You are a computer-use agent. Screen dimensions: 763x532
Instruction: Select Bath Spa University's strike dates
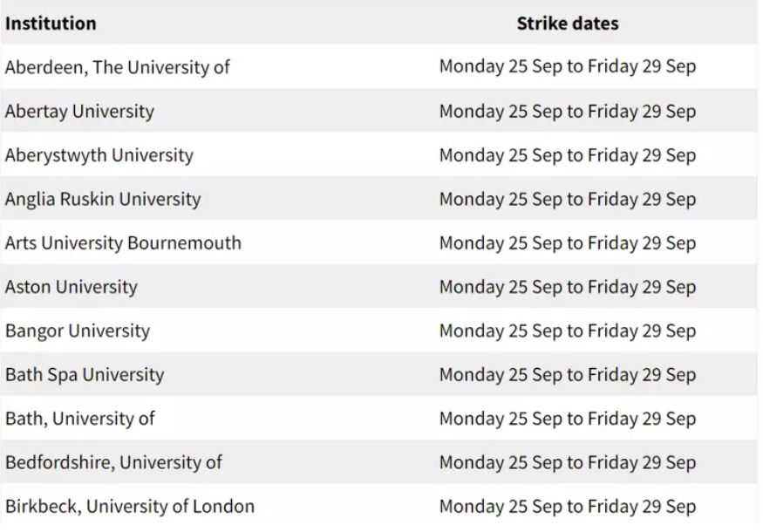(568, 374)
